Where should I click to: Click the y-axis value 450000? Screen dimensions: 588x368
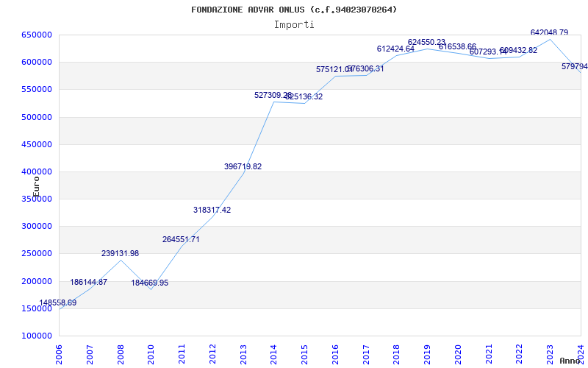click(37, 144)
